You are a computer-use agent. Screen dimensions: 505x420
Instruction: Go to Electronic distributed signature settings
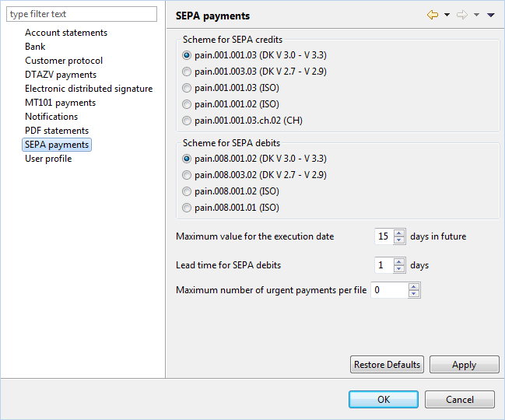coord(89,89)
